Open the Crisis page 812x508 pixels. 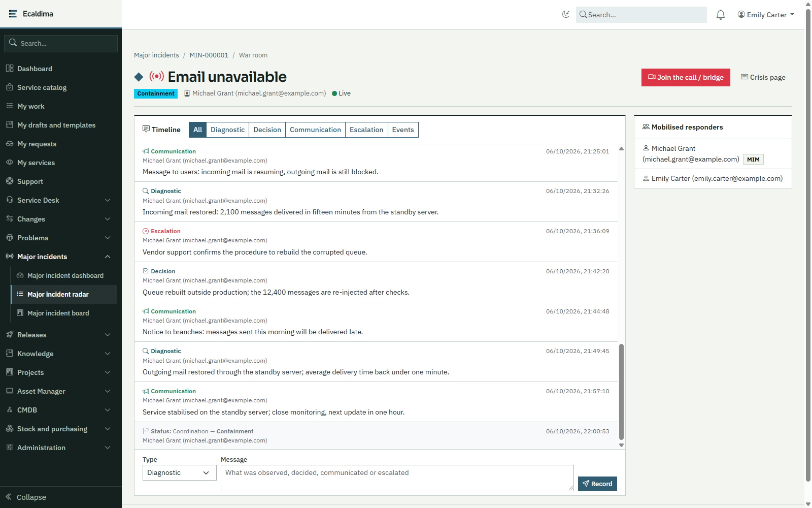coord(763,77)
